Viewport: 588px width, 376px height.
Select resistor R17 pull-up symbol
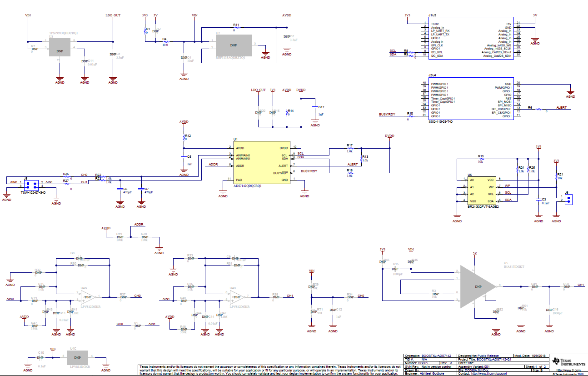(x=349, y=148)
